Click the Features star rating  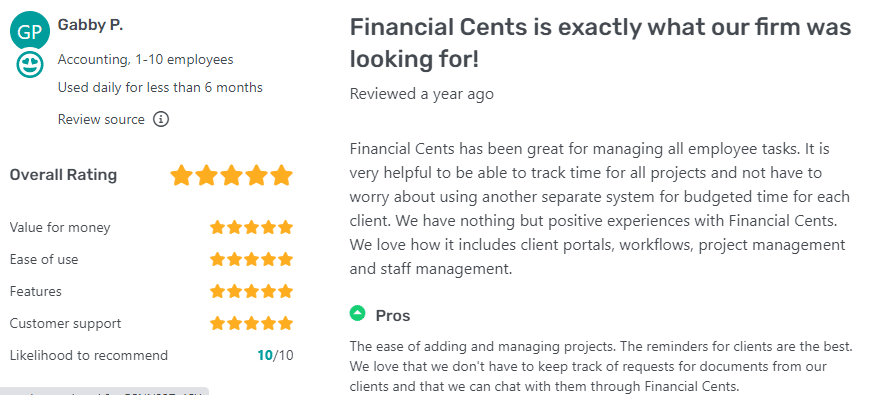251,291
